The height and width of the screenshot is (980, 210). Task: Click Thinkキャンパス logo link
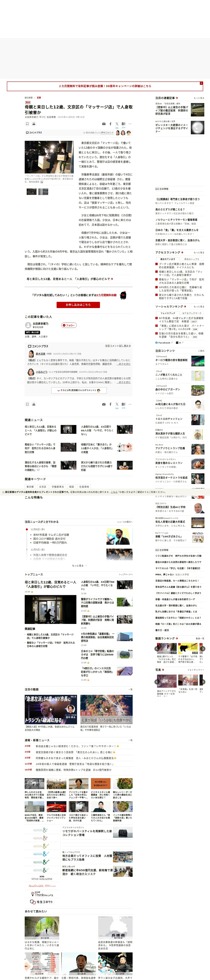point(42,894)
